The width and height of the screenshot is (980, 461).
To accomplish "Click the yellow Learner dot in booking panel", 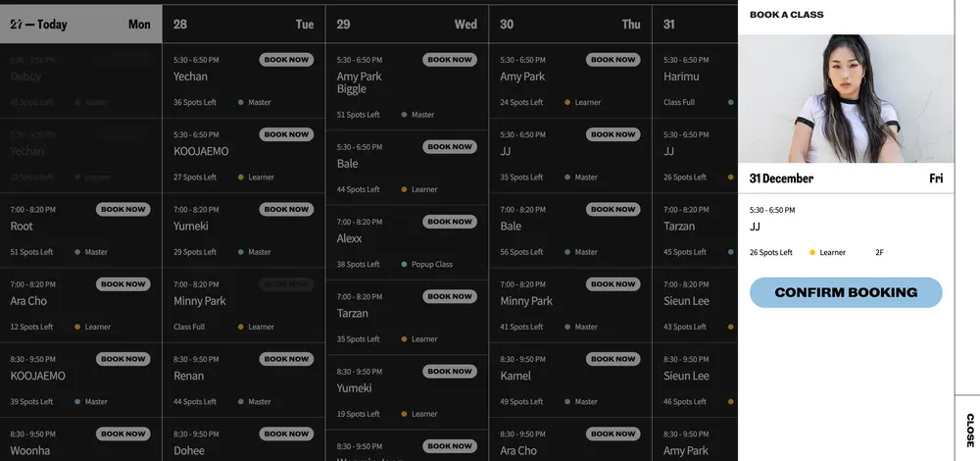I will [x=812, y=253].
